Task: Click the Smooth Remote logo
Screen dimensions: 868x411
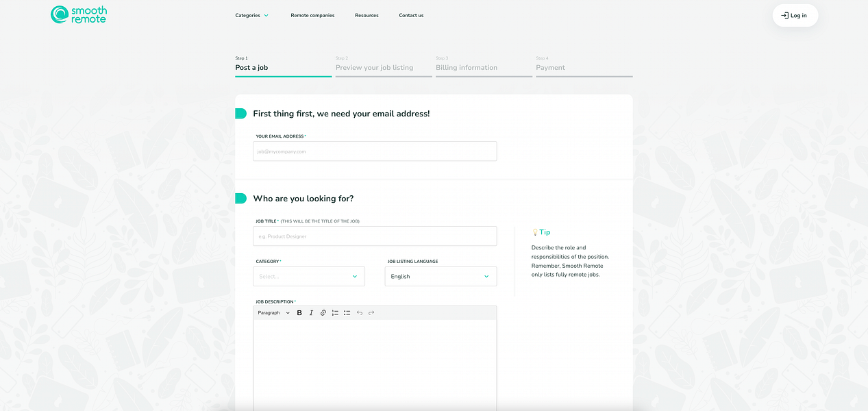Action: click(x=79, y=14)
